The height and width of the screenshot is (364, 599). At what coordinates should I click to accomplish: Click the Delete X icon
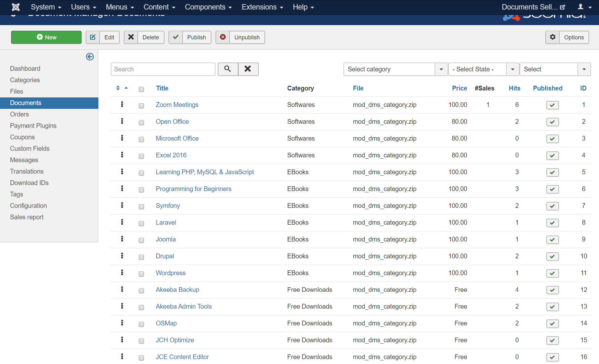click(131, 37)
